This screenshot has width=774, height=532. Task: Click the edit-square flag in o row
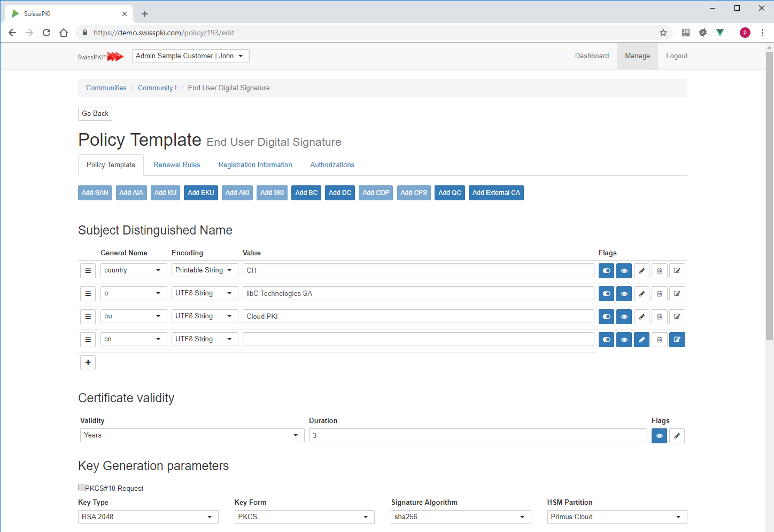coord(677,294)
